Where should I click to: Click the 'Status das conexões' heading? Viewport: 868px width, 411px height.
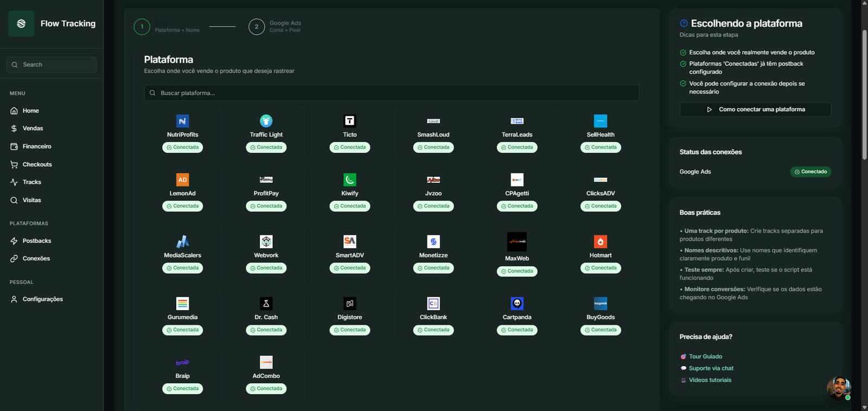[711, 152]
